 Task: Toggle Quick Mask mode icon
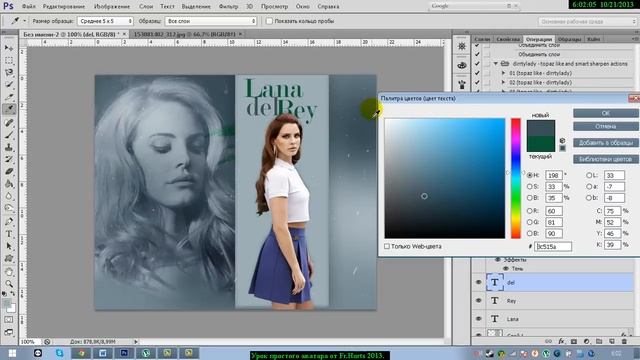point(9,320)
